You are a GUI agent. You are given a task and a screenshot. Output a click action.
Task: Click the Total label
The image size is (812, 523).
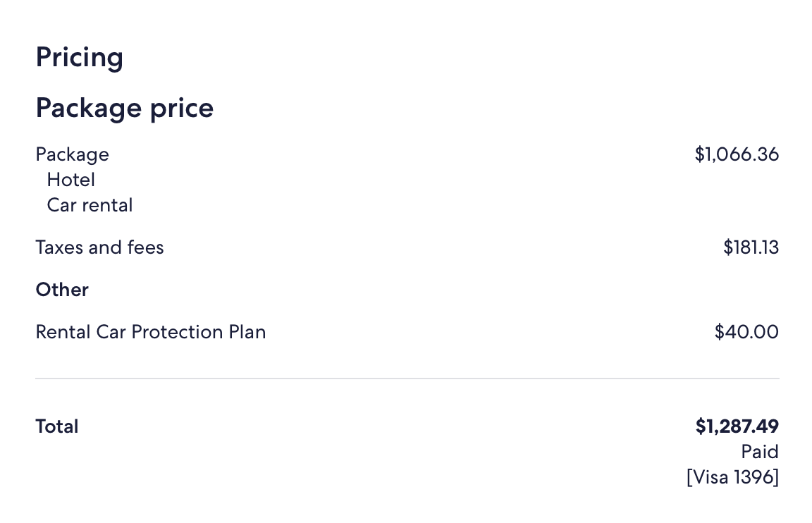click(x=56, y=426)
